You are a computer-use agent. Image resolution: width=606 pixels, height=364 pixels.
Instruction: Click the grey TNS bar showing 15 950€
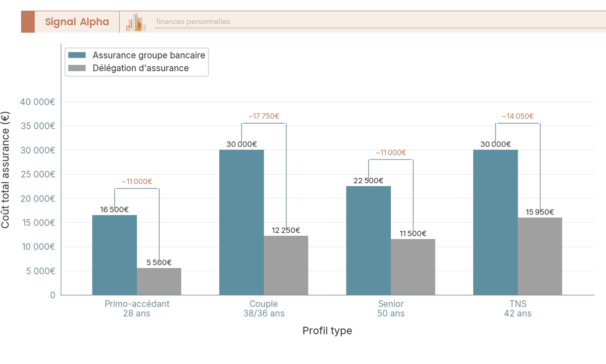[x=539, y=255]
